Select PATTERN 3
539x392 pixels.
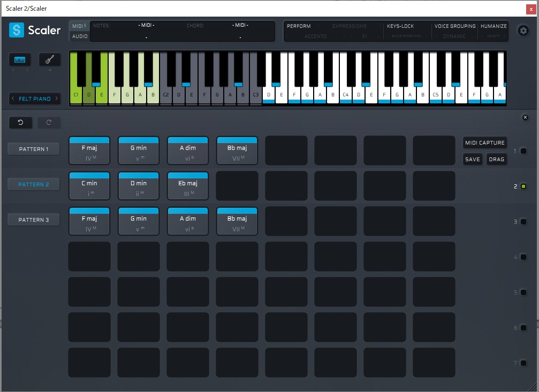tap(34, 220)
